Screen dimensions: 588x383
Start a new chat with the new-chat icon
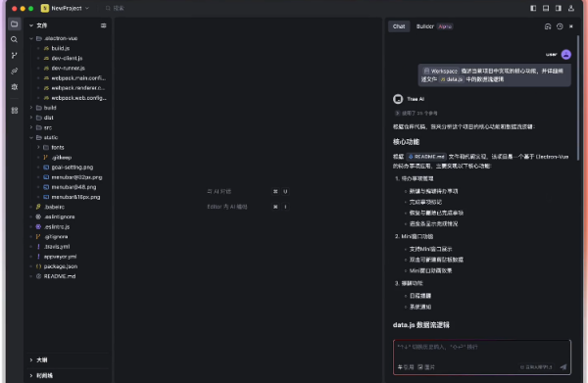(548, 26)
